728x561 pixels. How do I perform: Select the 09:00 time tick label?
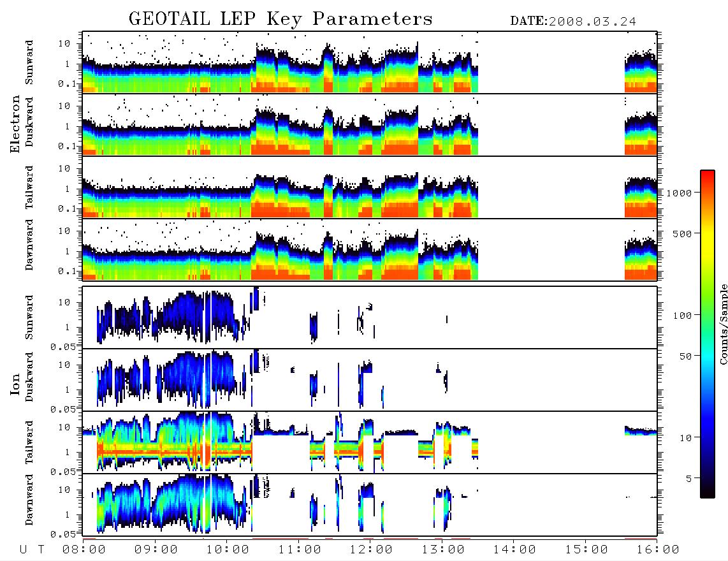pos(156,550)
